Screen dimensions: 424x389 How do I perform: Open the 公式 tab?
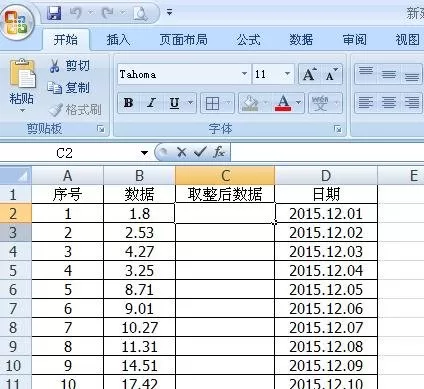pyautogui.click(x=248, y=40)
